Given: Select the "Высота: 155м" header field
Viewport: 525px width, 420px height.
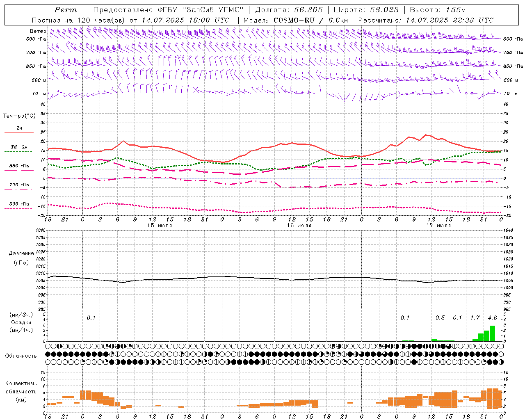Looking at the screenshot, I should [x=438, y=10].
